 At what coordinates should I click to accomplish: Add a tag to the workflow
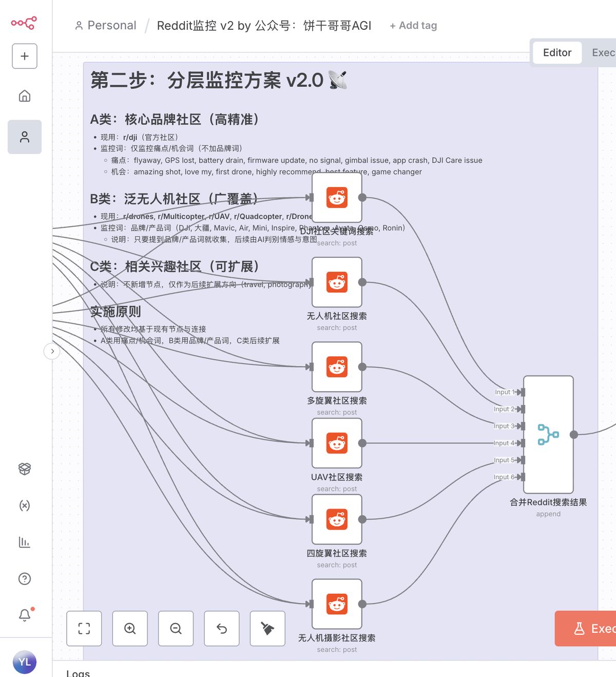point(413,25)
